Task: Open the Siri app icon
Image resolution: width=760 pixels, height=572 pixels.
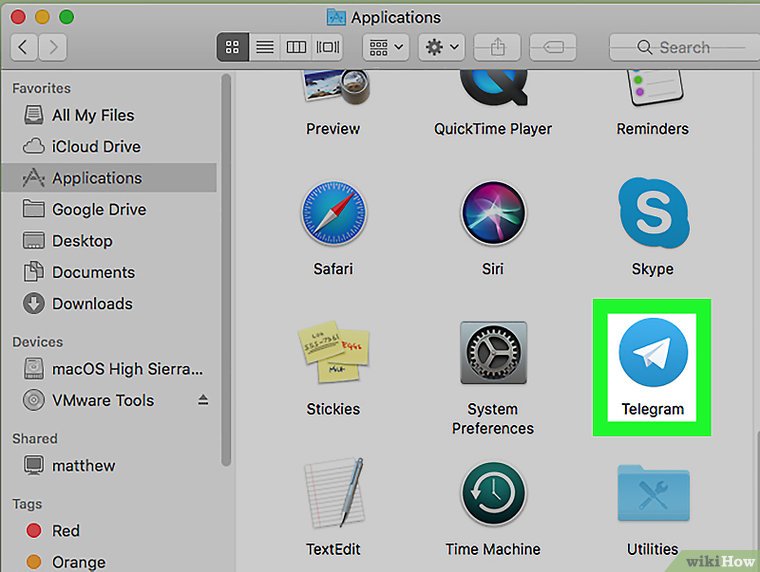Action: (493, 217)
